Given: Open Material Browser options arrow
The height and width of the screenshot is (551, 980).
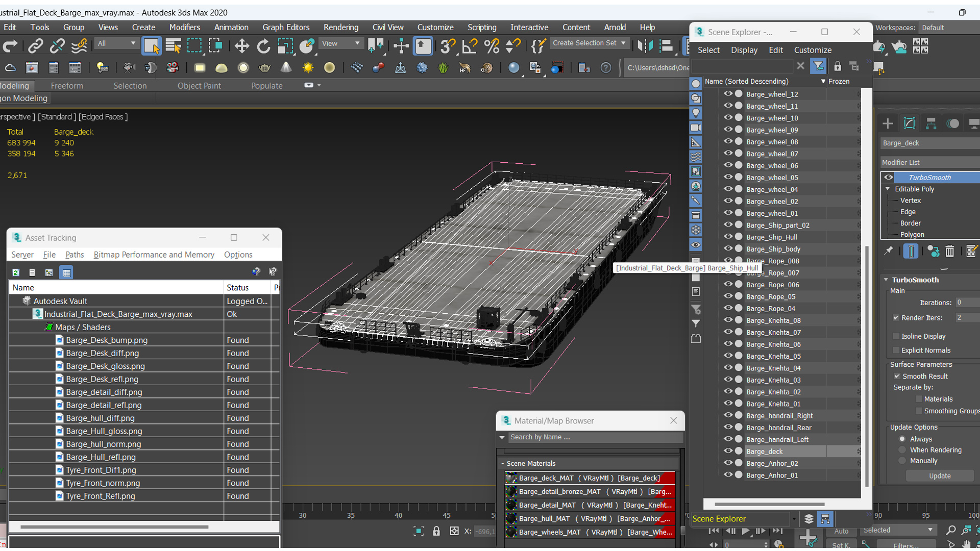Looking at the screenshot, I should click(x=502, y=438).
